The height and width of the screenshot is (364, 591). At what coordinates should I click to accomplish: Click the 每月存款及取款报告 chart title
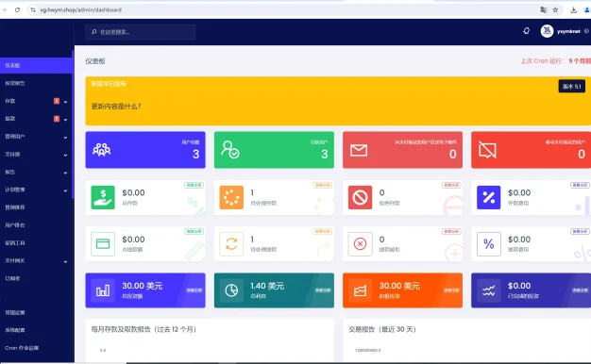coord(144,329)
